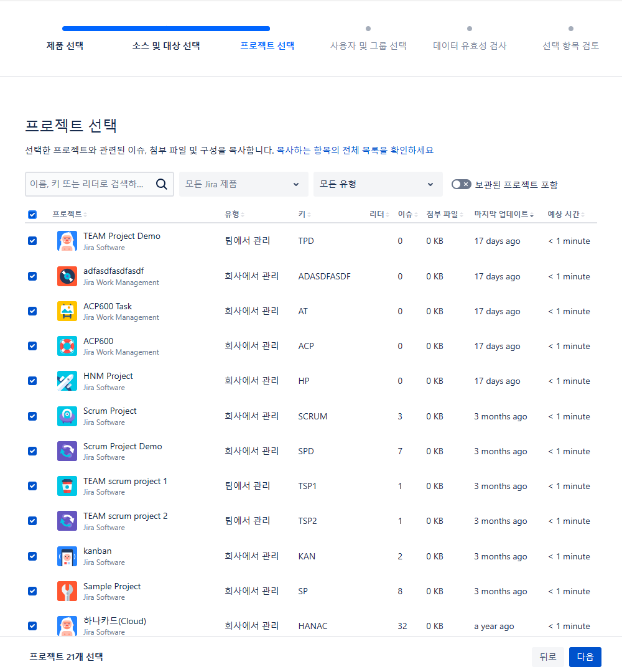Viewport: 622px width, 672px height.
Task: Click the search magnifier icon
Action: [162, 184]
